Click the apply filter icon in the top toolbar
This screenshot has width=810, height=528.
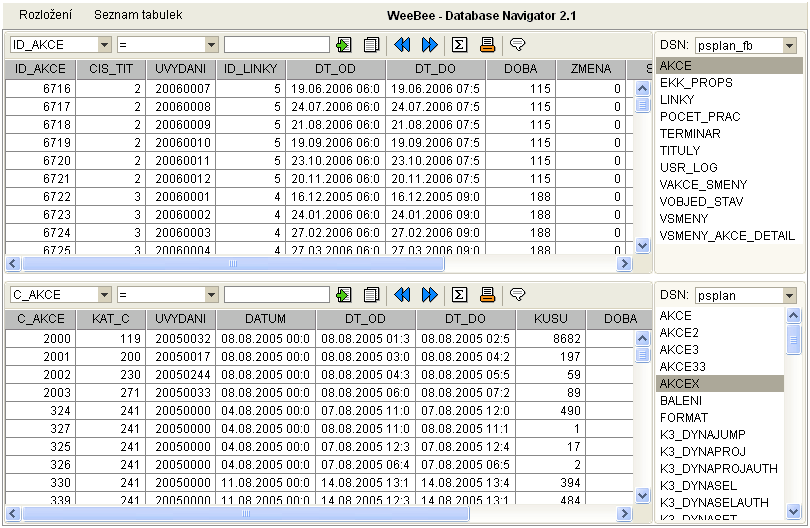tap(344, 45)
